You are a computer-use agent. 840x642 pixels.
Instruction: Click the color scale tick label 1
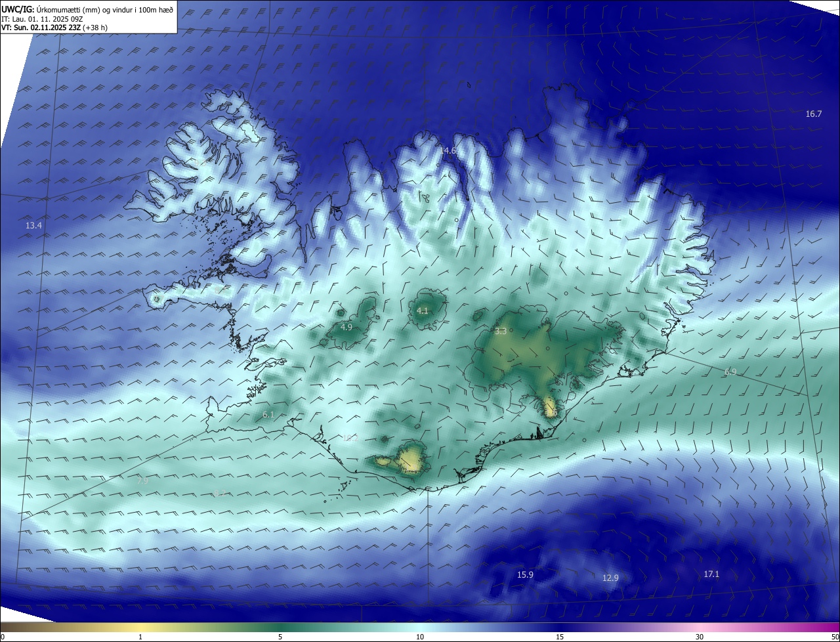coord(140,637)
